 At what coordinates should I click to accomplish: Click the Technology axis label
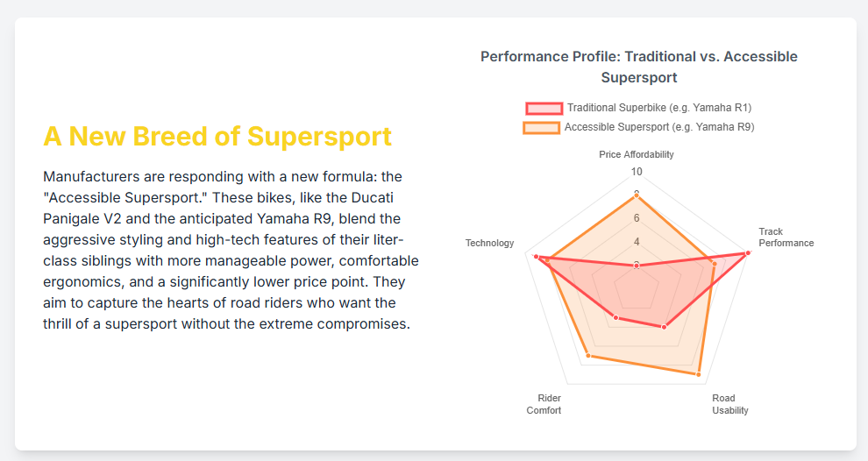pos(489,243)
